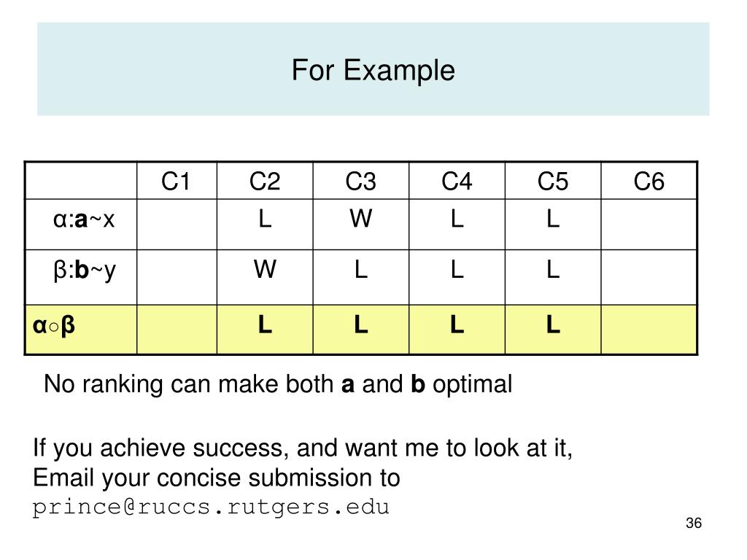Click the 'No ranking can make both' sentence

pos(278,384)
